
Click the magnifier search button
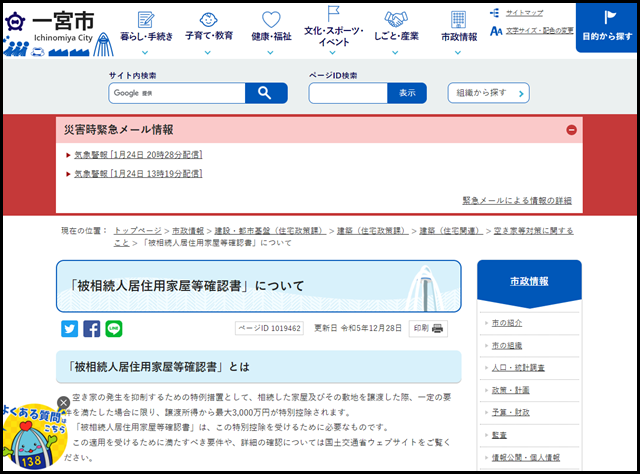point(266,93)
